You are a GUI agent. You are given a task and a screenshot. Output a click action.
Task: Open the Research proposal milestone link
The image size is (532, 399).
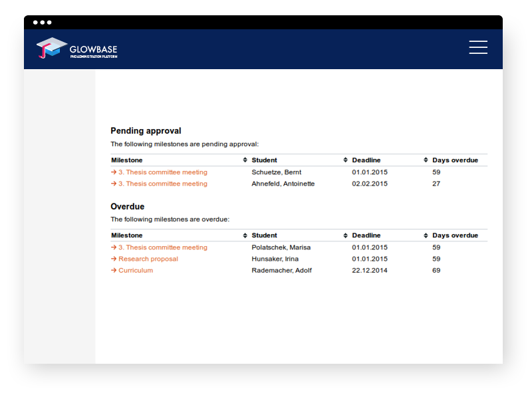tap(144, 259)
